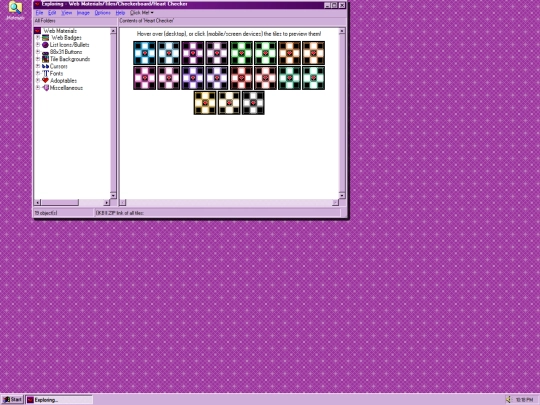Click the Adoptables heart icon
The height and width of the screenshot is (405, 540).
click(45, 80)
